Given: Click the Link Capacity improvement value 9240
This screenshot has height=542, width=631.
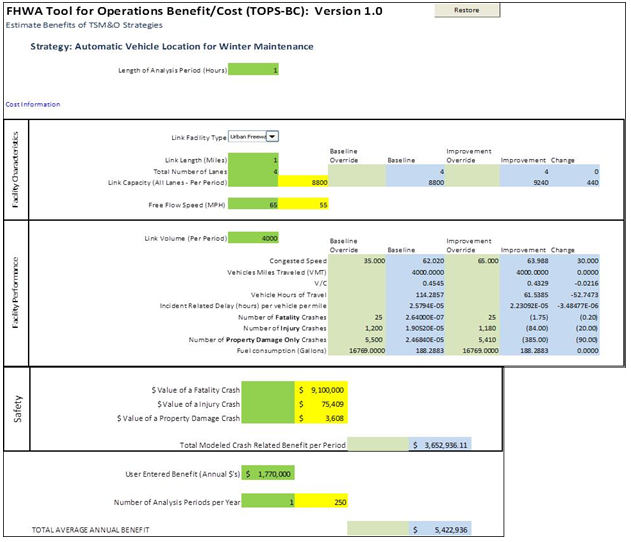Looking at the screenshot, I should pyautogui.click(x=525, y=182).
